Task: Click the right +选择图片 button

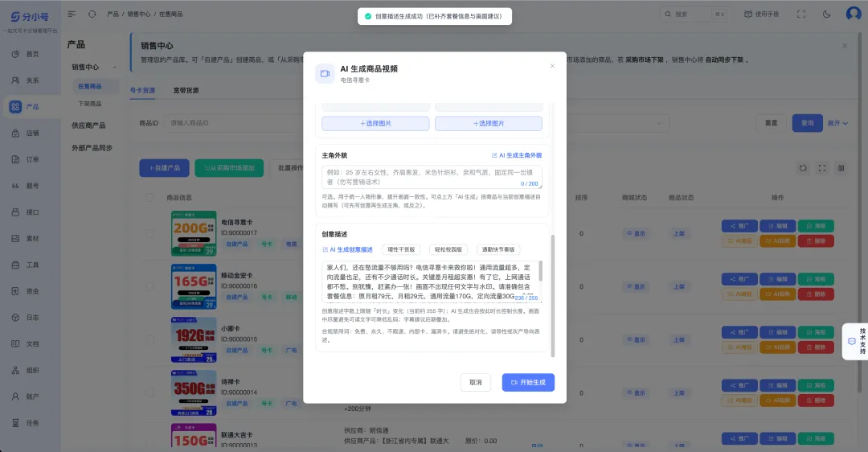Action: [489, 124]
